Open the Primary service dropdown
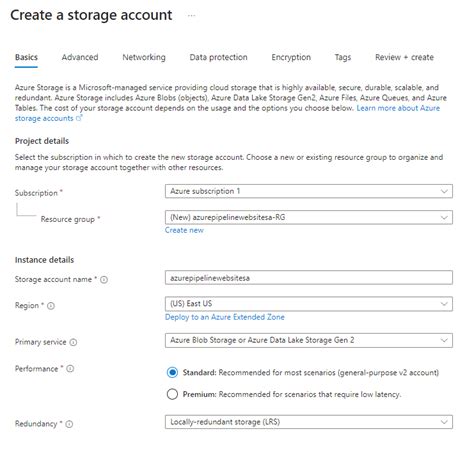The image size is (474, 466). coord(309,340)
